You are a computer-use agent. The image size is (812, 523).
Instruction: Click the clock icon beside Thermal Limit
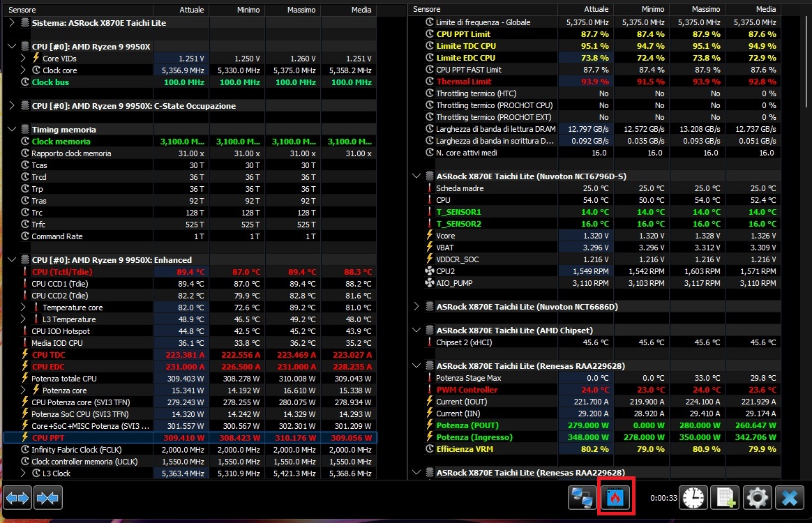click(x=429, y=82)
